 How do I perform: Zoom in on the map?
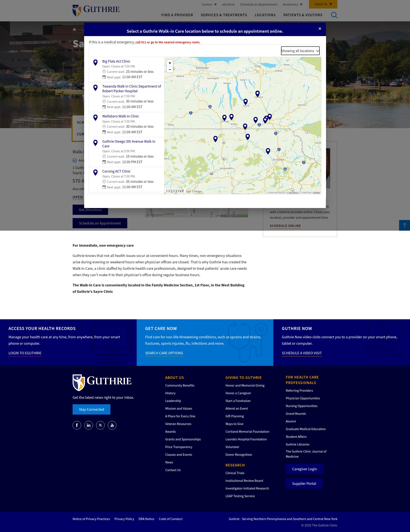(170, 63)
